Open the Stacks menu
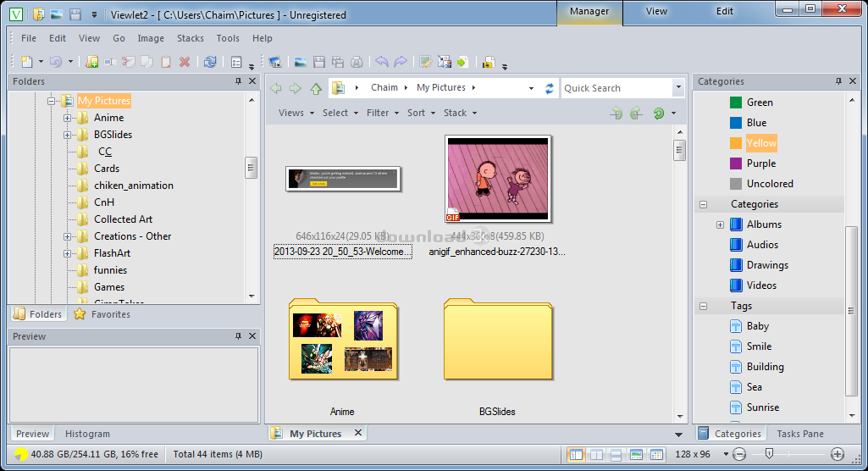 click(190, 38)
